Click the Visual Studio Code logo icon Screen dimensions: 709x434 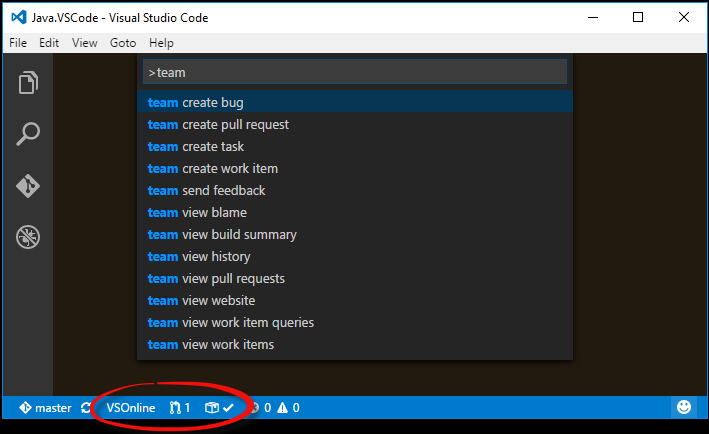pos(19,18)
